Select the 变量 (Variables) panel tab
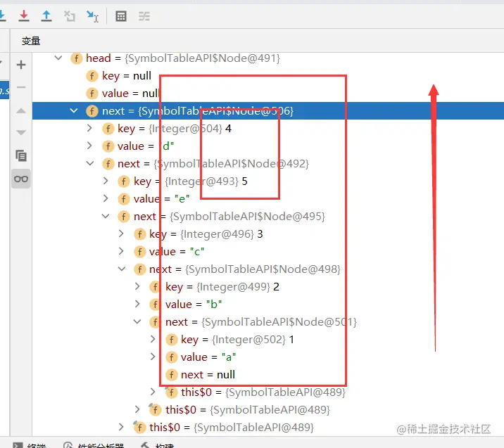This screenshot has width=504, height=448. click(x=31, y=41)
